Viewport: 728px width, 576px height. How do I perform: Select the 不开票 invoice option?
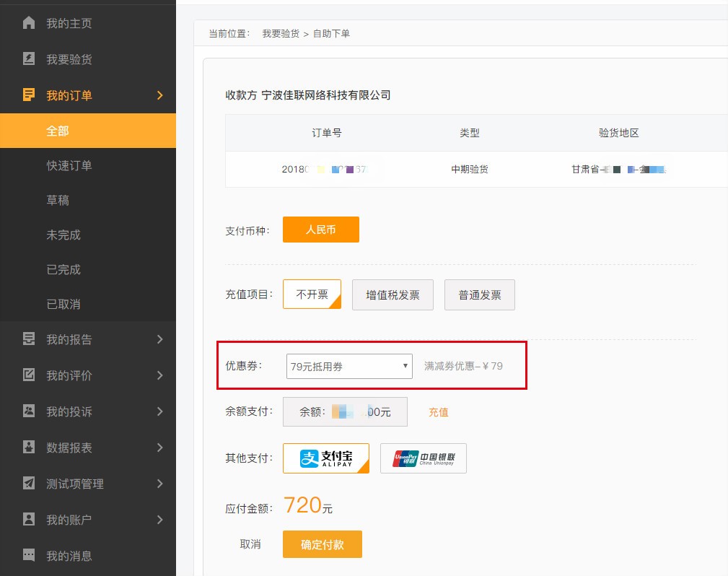[312, 294]
